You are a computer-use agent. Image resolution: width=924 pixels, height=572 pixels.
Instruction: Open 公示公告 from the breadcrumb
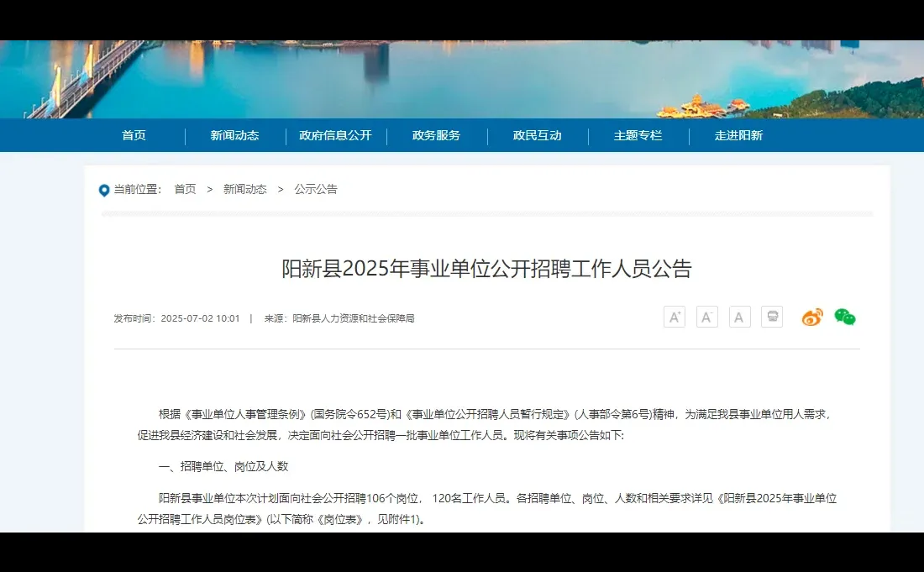tap(314, 190)
